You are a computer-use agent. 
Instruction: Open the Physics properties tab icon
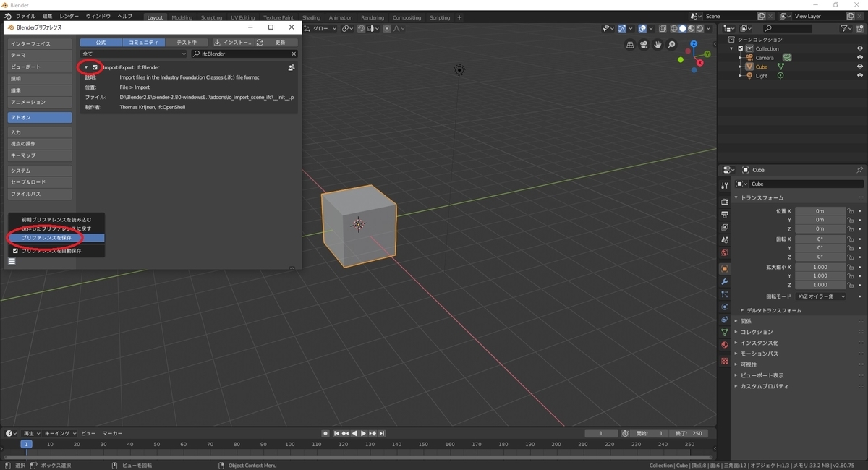click(724, 307)
